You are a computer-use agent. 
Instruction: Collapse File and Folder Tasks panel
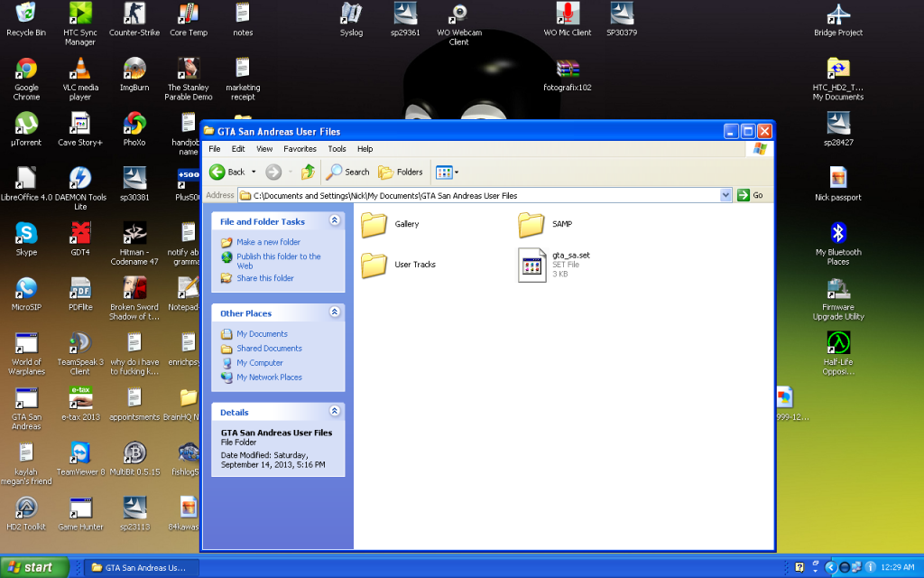pos(335,220)
